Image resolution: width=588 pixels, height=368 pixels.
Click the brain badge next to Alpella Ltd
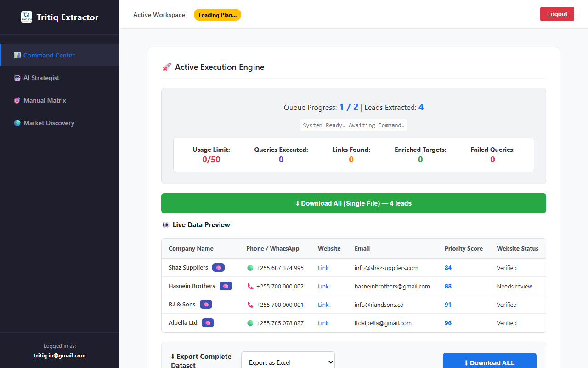click(208, 322)
